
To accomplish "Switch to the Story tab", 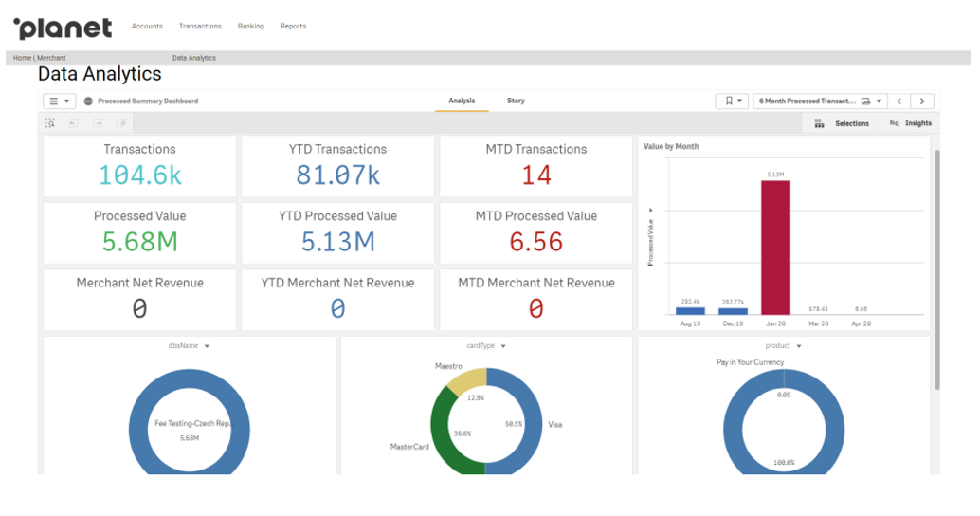I will 516,101.
